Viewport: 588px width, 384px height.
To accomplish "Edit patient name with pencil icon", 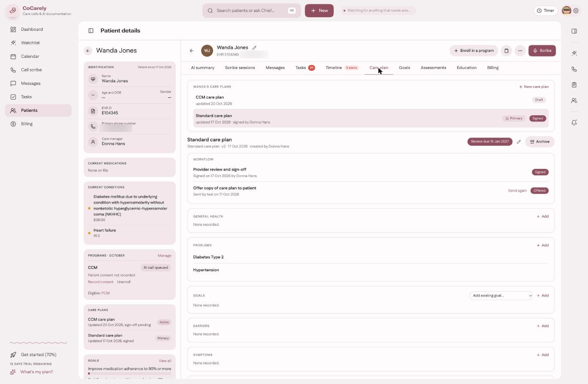I will pos(254,48).
